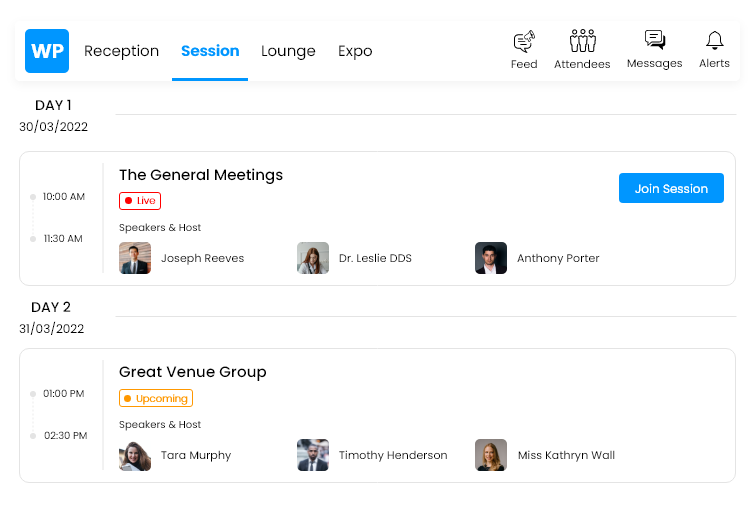This screenshot has width=755, height=505.
Task: Select Dr. Leslie DDS avatar
Action: pyautogui.click(x=313, y=258)
